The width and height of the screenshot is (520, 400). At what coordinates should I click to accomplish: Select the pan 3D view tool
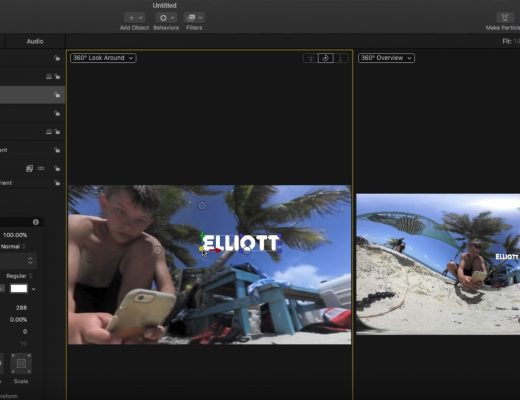point(310,58)
